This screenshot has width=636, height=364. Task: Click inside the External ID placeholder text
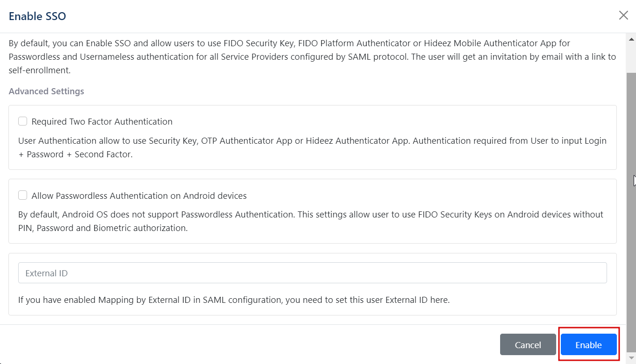point(47,273)
